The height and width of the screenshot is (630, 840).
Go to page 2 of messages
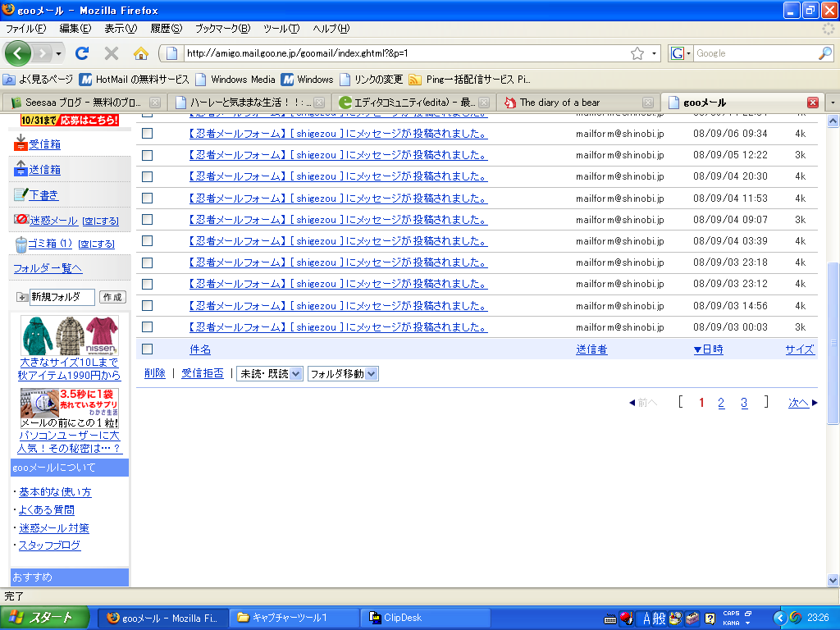pyautogui.click(x=721, y=403)
